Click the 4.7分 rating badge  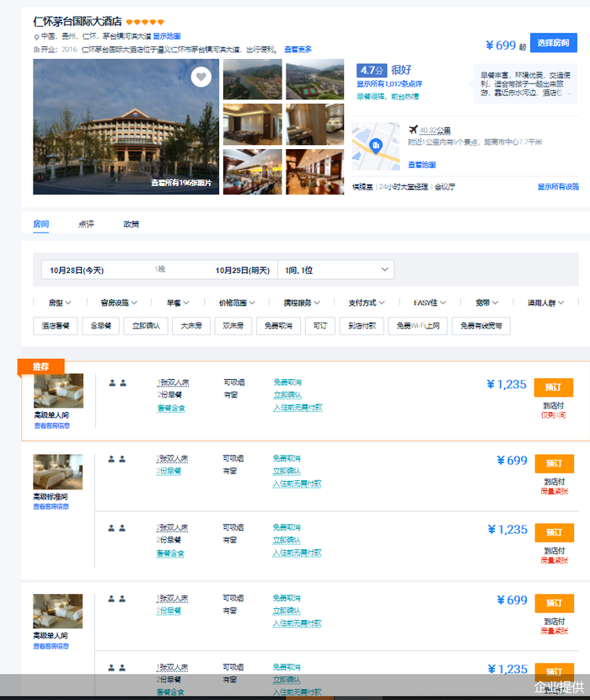[372, 70]
